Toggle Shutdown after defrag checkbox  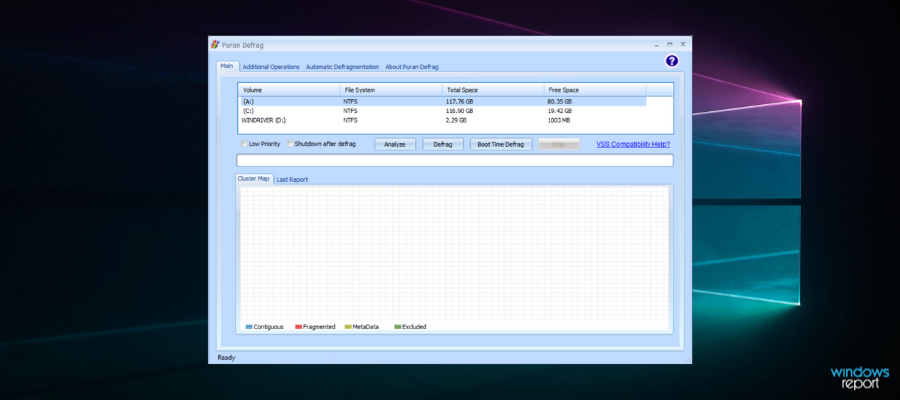290,144
